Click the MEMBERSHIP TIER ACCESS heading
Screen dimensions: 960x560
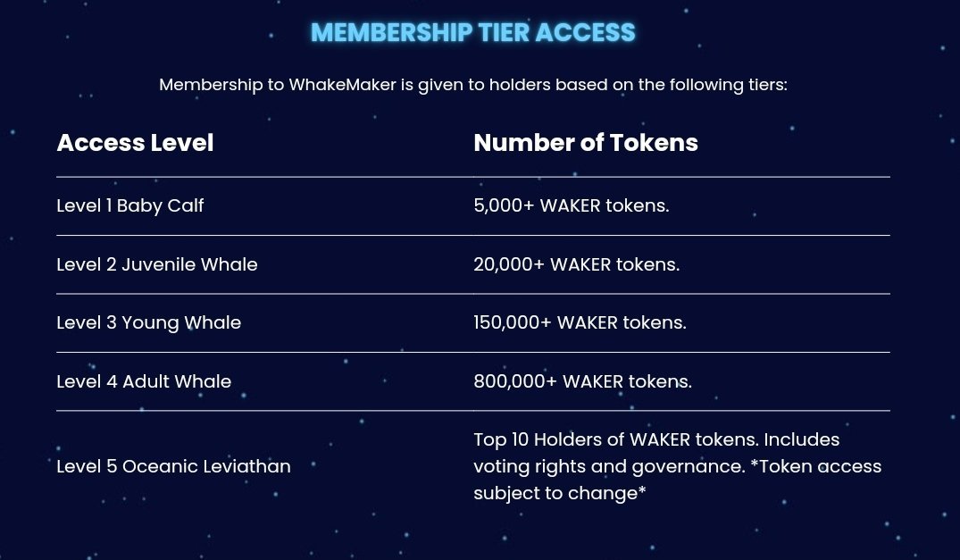472,32
